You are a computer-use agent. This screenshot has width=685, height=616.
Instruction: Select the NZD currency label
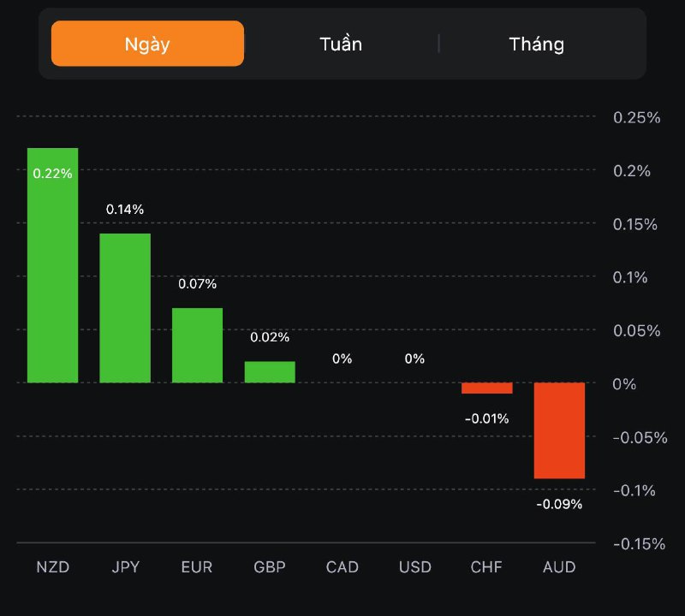point(53,567)
